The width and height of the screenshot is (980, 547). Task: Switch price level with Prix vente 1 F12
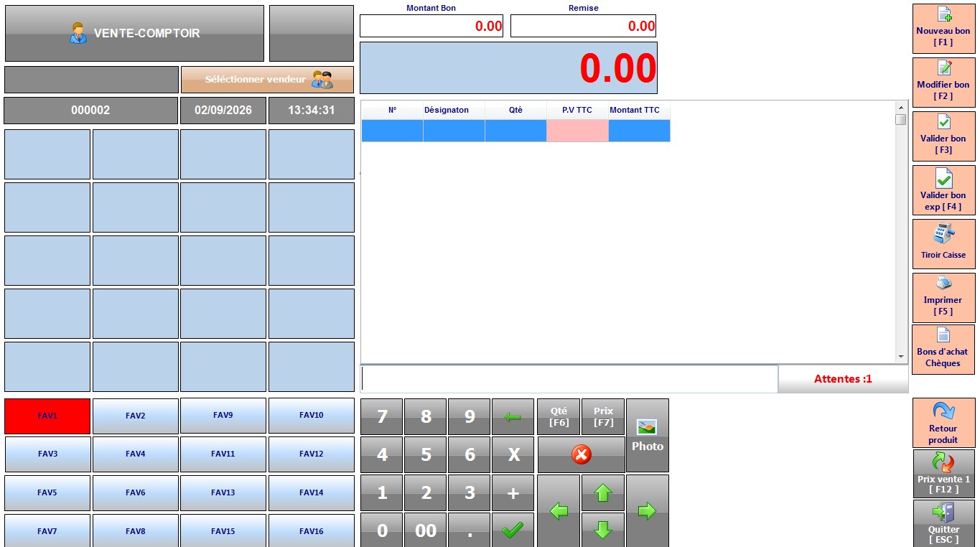point(943,474)
